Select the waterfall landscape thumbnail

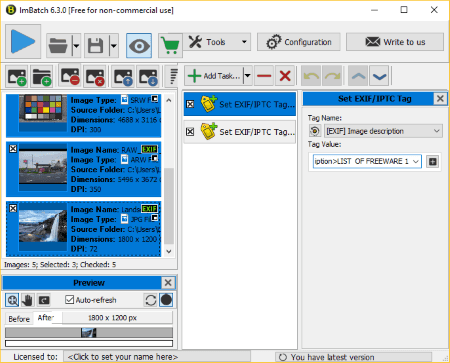(x=43, y=226)
